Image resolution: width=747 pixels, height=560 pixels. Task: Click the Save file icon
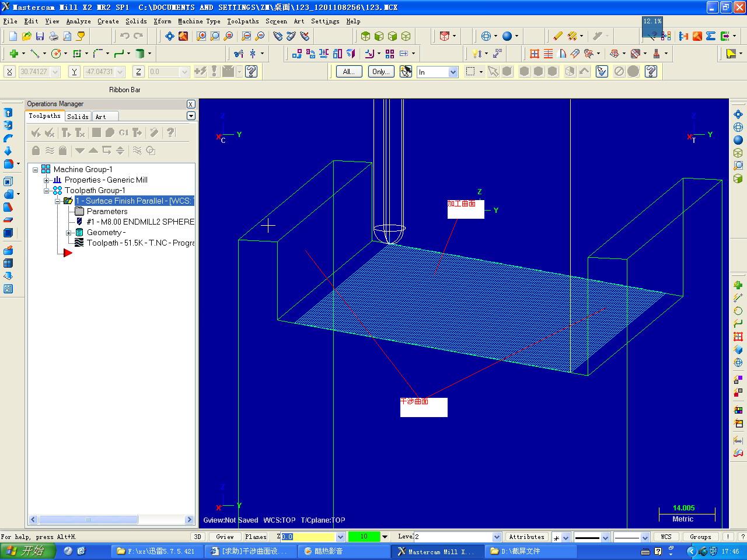point(40,36)
